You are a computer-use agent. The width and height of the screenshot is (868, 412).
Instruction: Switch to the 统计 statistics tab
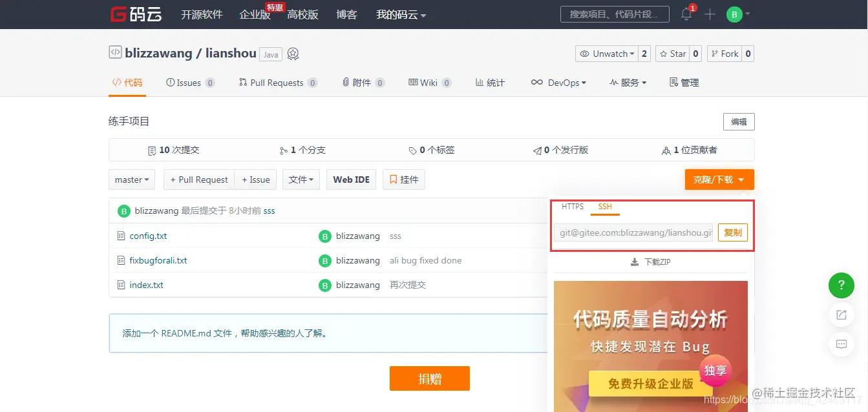tap(490, 83)
